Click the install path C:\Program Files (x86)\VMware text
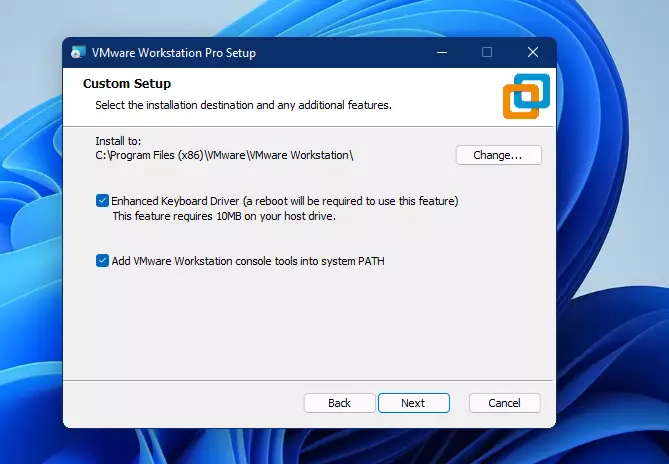This screenshot has width=669, height=464. [x=224, y=155]
